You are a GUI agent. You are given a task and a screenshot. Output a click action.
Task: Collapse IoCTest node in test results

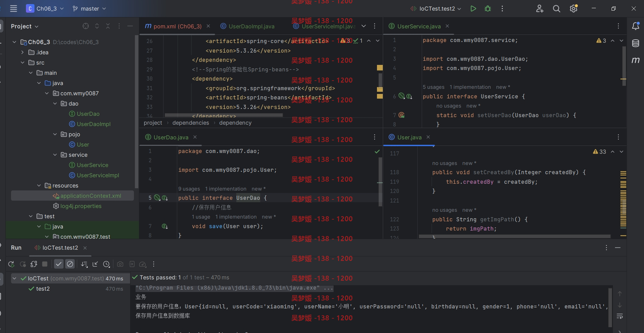14,278
